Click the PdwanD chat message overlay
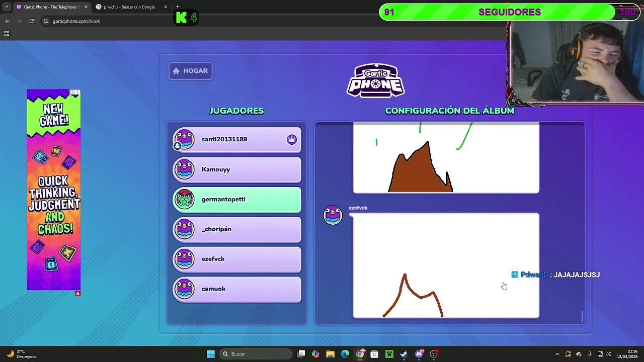The height and width of the screenshot is (362, 644). pos(555,275)
